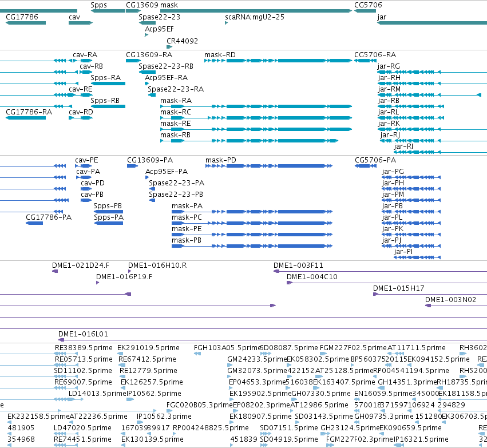Open the mask-RE transcript label

click(176, 124)
